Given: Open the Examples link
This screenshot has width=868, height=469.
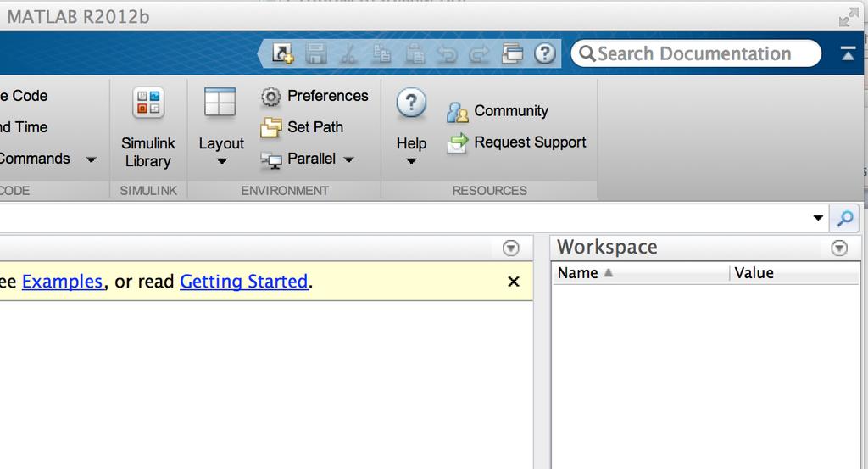Looking at the screenshot, I should point(62,282).
